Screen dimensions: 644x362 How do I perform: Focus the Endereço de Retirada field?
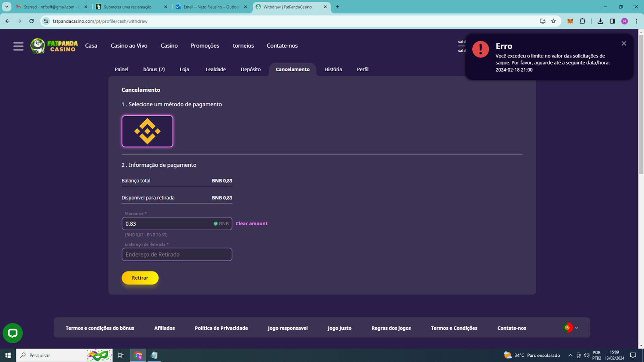pyautogui.click(x=176, y=254)
